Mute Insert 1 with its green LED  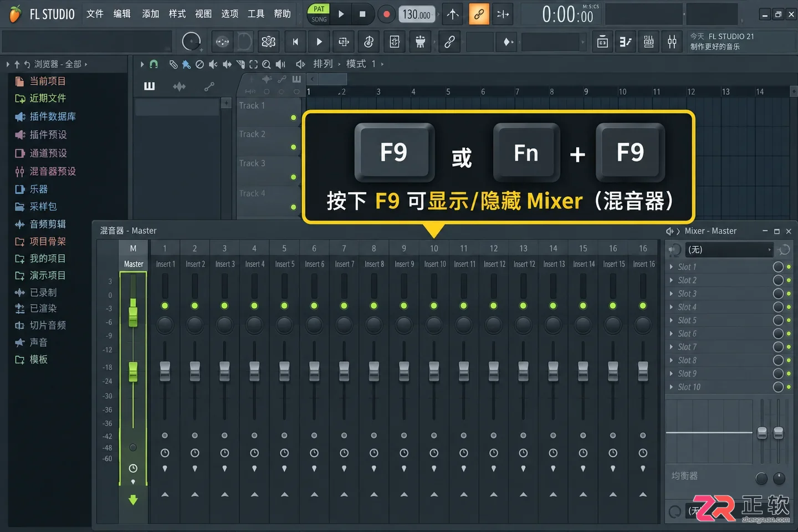165,306
